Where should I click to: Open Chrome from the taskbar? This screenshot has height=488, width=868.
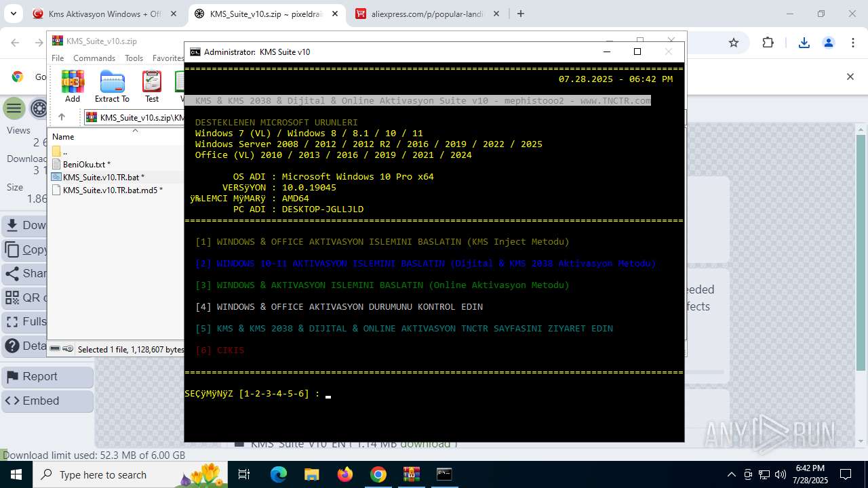(378, 474)
